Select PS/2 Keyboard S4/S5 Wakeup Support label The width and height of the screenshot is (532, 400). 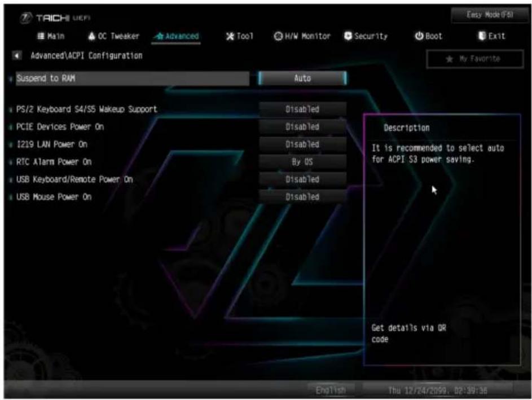(87, 109)
